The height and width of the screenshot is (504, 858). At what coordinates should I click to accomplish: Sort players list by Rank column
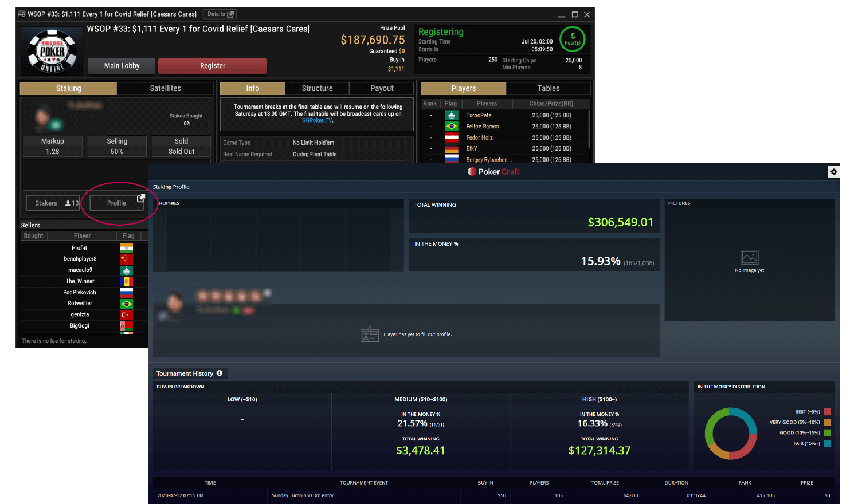(x=430, y=104)
